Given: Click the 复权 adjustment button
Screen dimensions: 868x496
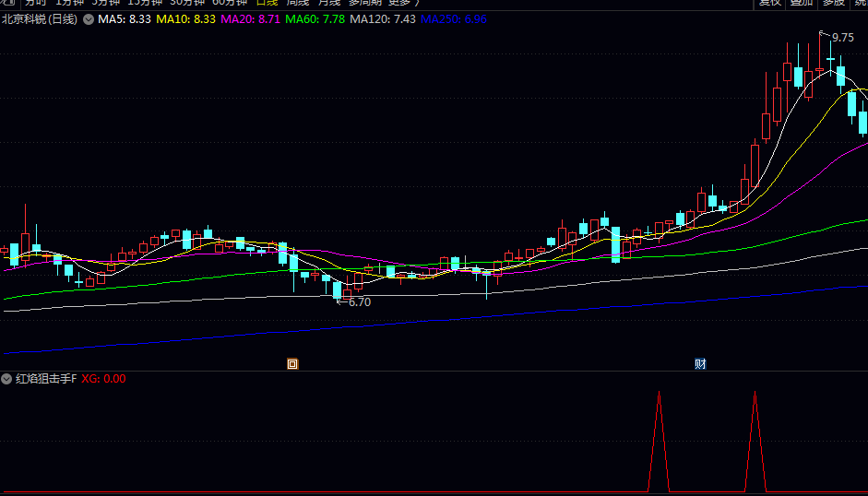Looking at the screenshot, I should click(x=770, y=3).
